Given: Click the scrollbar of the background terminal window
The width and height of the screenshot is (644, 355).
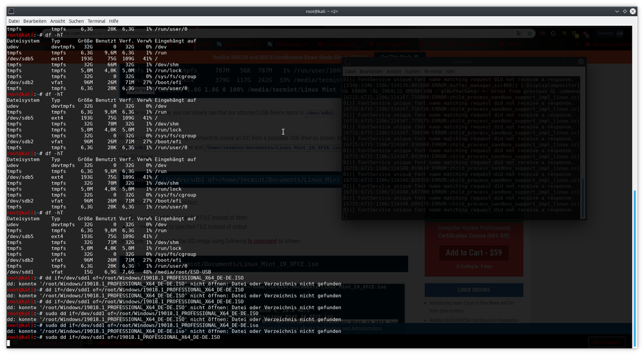Looking at the screenshot, I should pyautogui.click(x=582, y=198).
